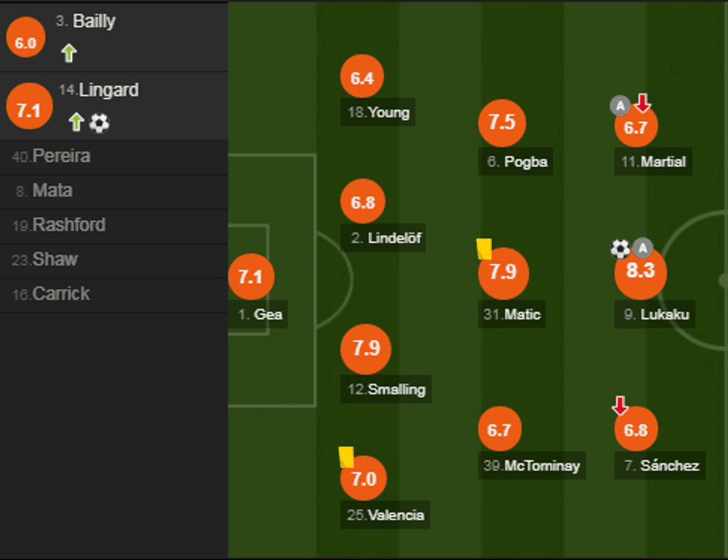Click McTominay's 6.7 rating circle
Screen dimensions: 728x560
click(500, 429)
